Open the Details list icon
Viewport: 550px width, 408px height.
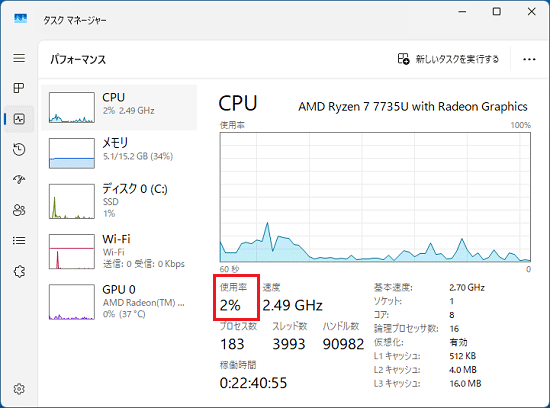(19, 240)
